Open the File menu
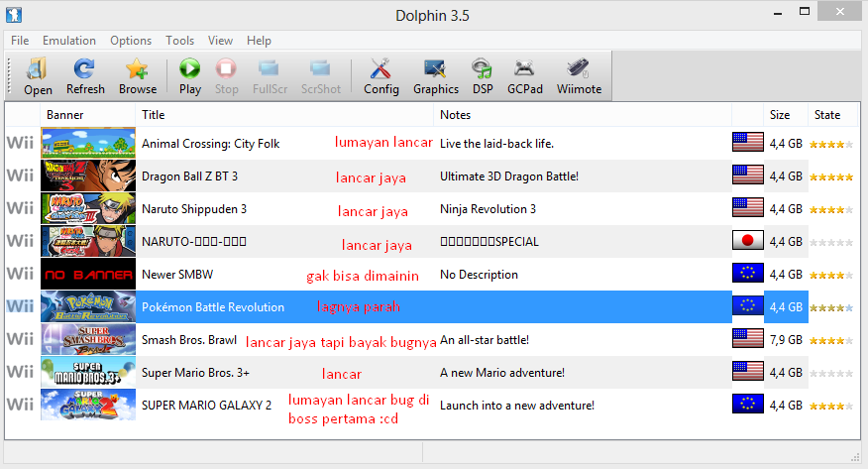The width and height of the screenshot is (868, 469). tap(20, 41)
